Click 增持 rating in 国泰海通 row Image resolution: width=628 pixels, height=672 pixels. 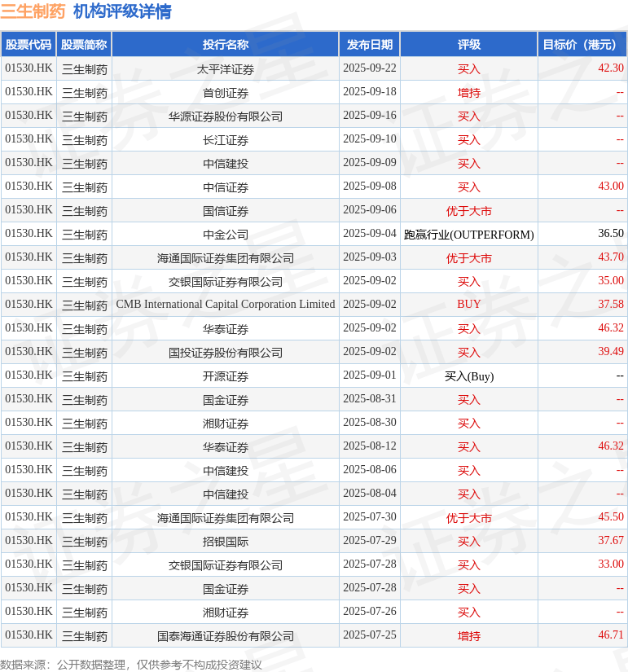tap(469, 636)
